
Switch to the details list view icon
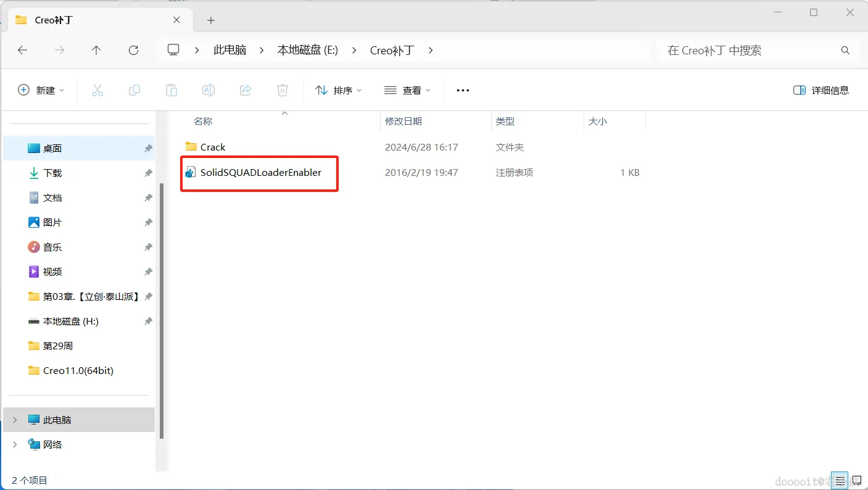tap(839, 480)
